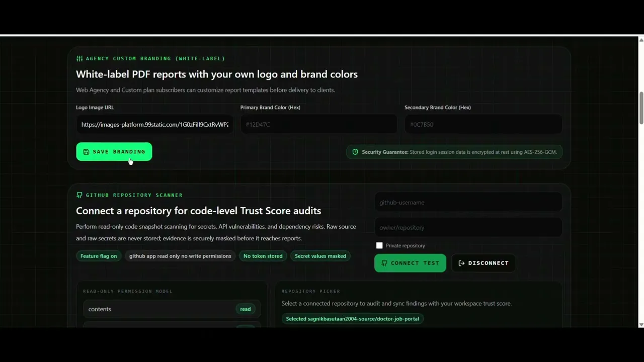Edit the Logo Image URL field

[154, 124]
